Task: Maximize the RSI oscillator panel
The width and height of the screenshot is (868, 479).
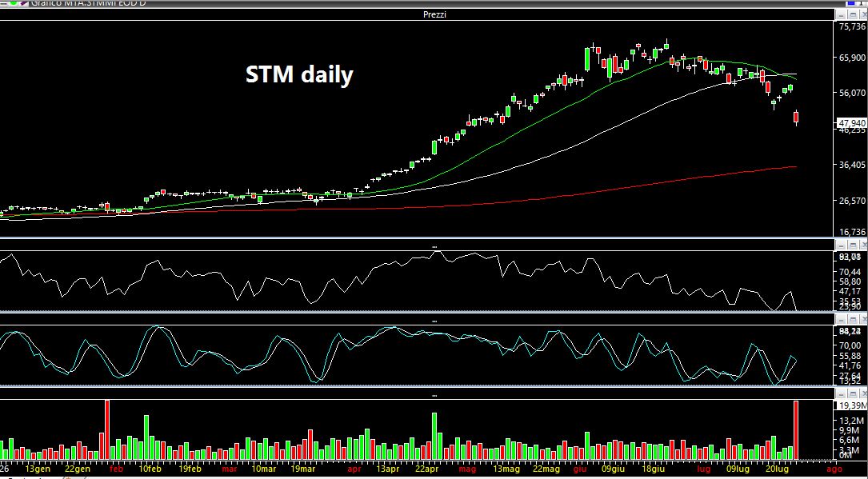Action: point(853,245)
